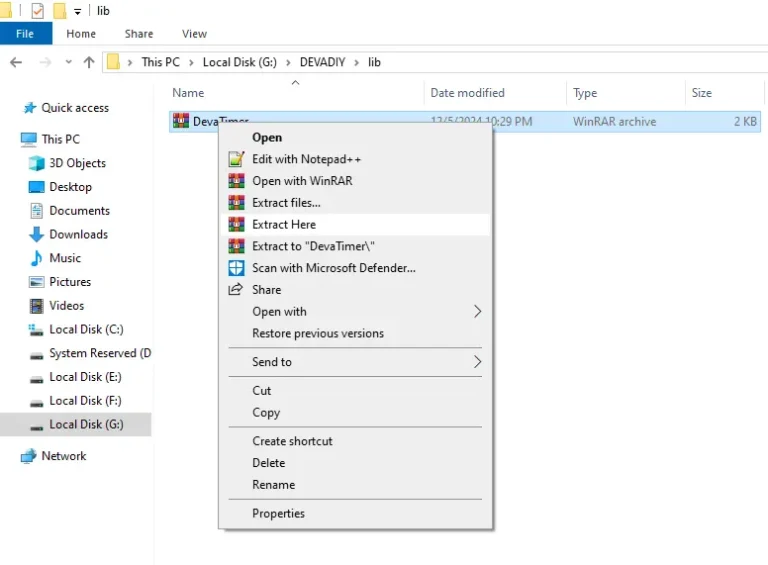Click the DevaTimer archive file icon
This screenshot has height=565, width=768.
click(x=181, y=121)
